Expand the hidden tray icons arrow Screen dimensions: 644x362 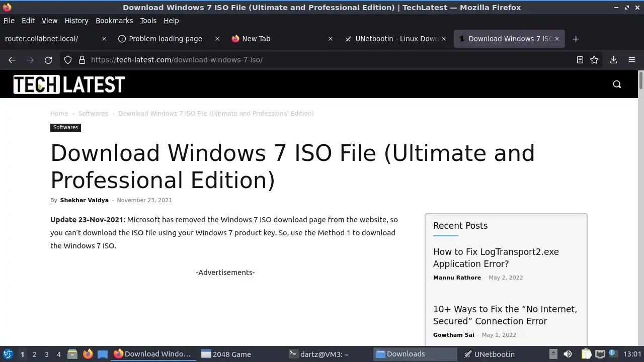coord(553,354)
